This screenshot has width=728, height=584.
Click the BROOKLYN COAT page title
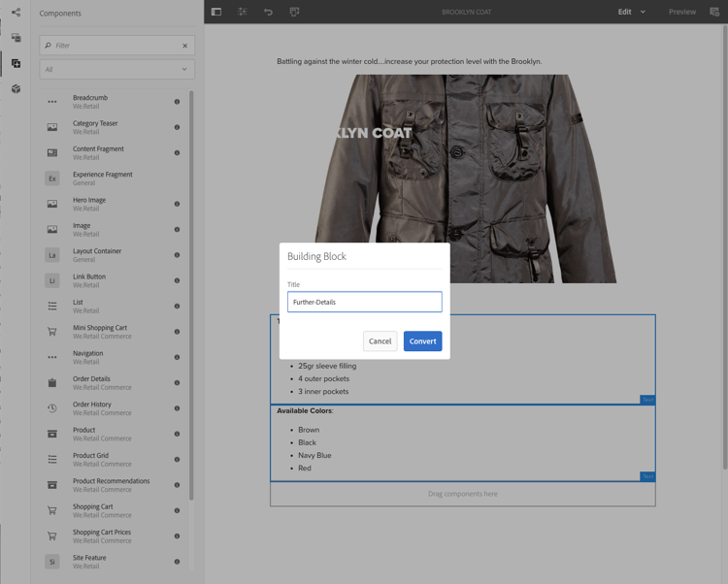click(466, 12)
